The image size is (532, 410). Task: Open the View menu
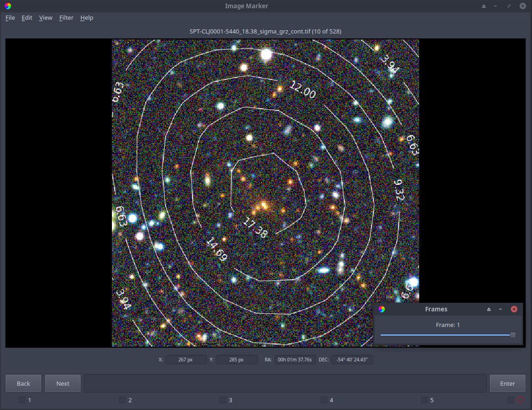tap(45, 17)
